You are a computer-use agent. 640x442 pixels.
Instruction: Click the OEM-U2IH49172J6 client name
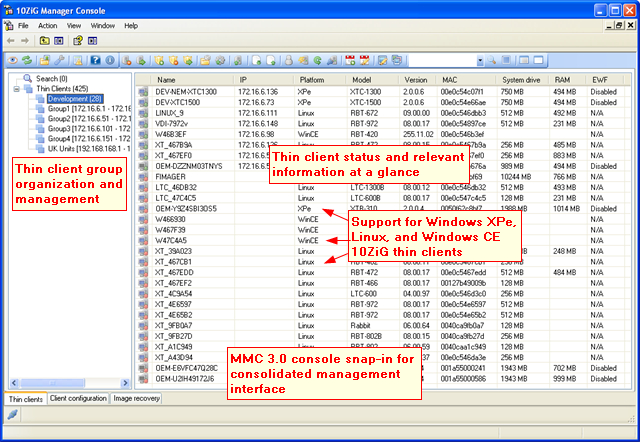(x=184, y=379)
